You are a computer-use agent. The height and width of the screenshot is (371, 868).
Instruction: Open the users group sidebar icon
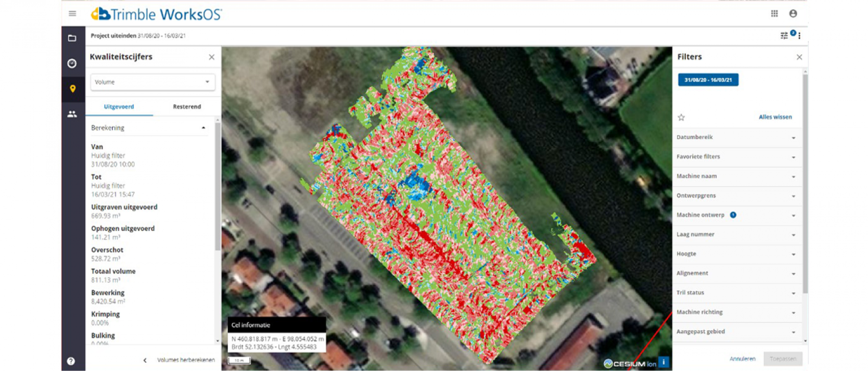point(73,114)
